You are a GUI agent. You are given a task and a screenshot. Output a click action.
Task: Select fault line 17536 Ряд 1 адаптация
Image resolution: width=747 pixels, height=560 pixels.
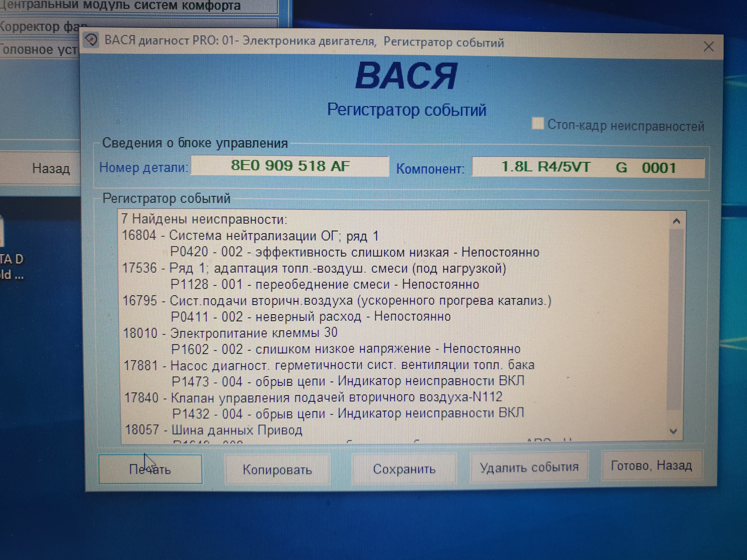click(x=314, y=268)
